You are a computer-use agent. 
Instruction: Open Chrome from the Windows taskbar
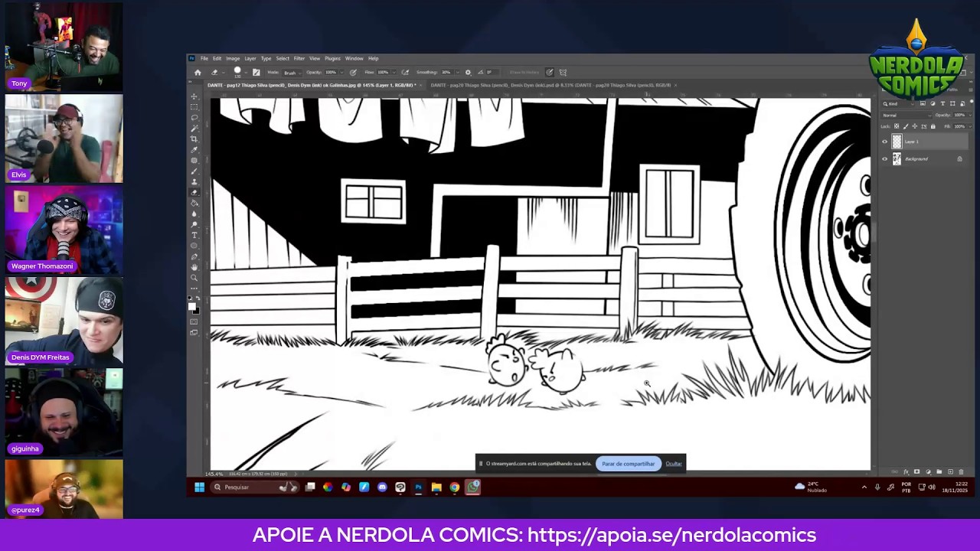click(x=455, y=487)
